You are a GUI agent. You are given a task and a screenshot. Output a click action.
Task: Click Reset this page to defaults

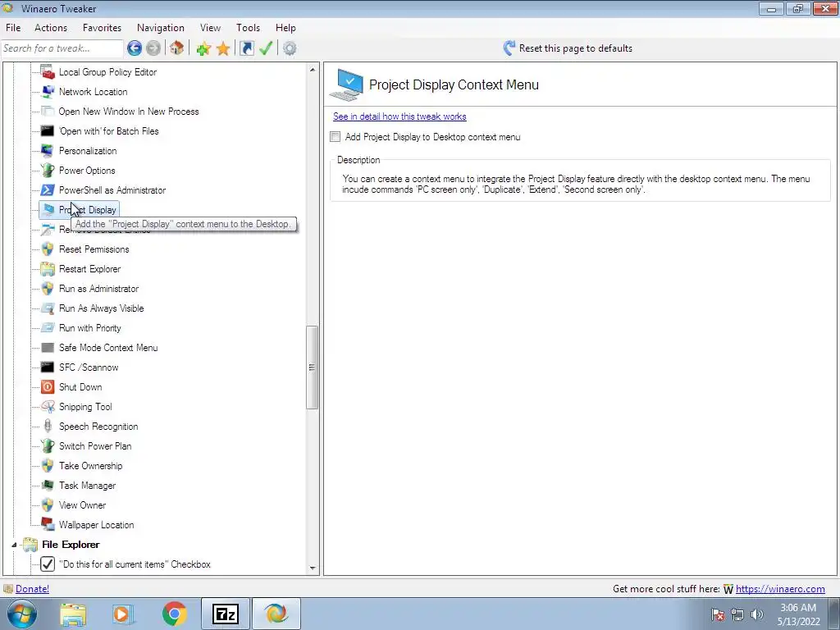[x=568, y=48]
